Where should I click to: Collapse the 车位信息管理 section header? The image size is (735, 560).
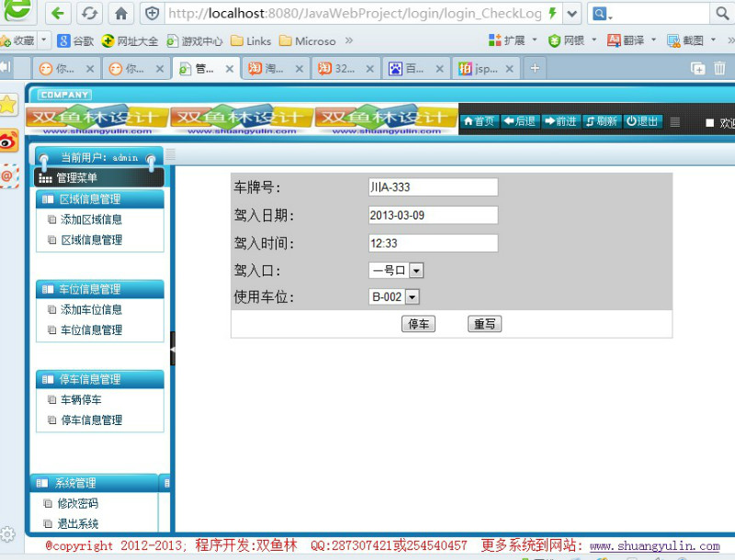point(100,289)
